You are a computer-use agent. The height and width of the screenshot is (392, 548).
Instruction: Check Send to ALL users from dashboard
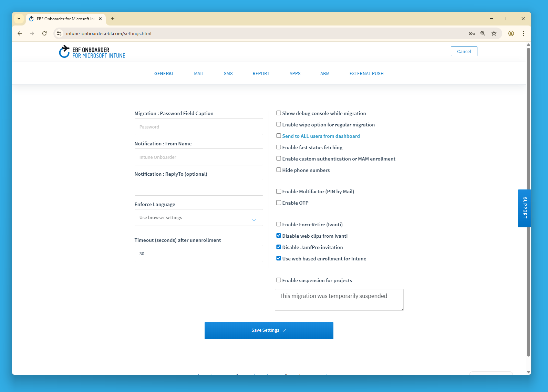pos(279,136)
